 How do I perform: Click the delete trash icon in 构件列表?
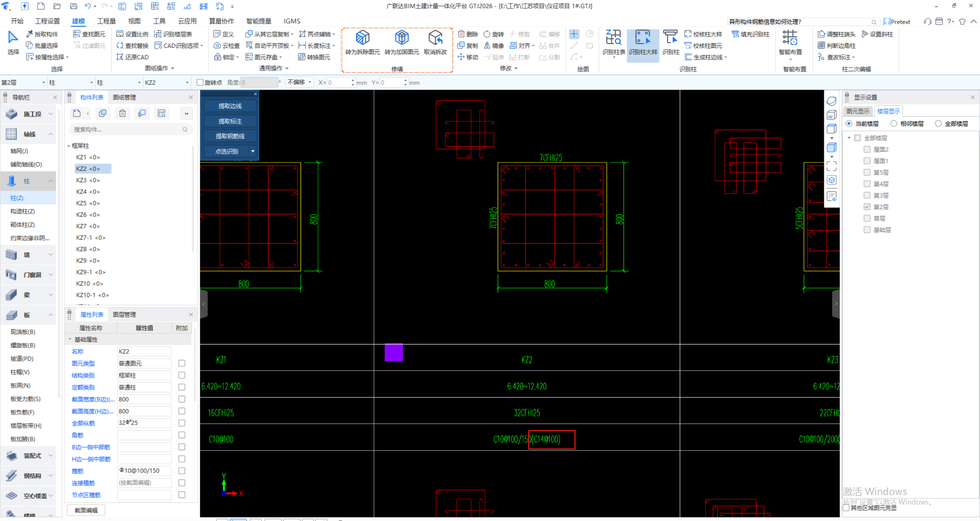122,113
